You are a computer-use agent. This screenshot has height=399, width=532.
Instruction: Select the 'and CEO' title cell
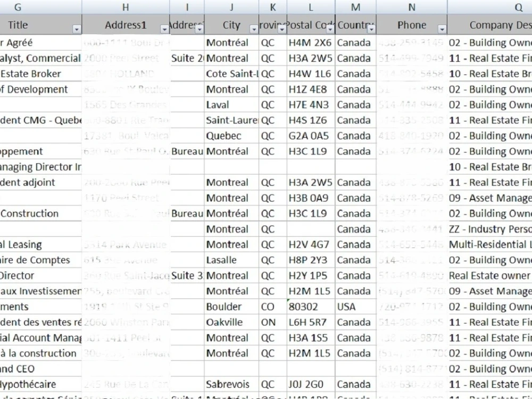click(41, 369)
